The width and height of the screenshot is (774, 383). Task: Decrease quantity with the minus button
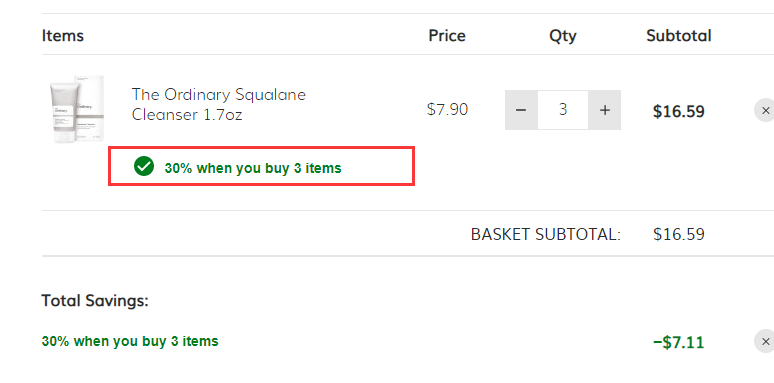tap(521, 110)
